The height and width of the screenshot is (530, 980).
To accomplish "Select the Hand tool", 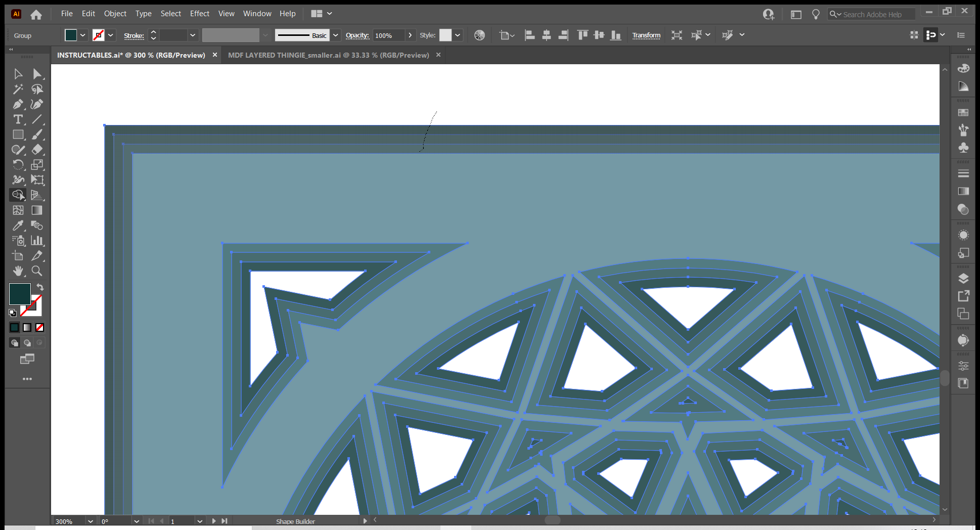I will point(18,271).
